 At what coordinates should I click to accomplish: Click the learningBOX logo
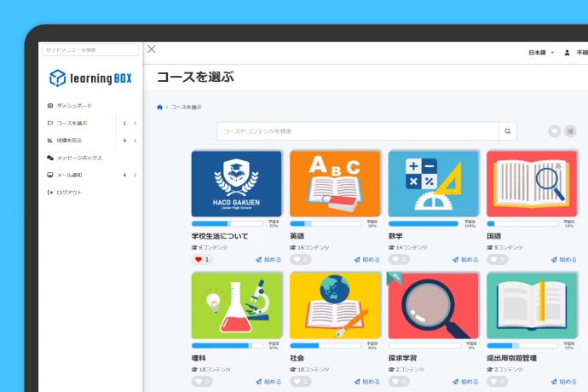(90, 78)
